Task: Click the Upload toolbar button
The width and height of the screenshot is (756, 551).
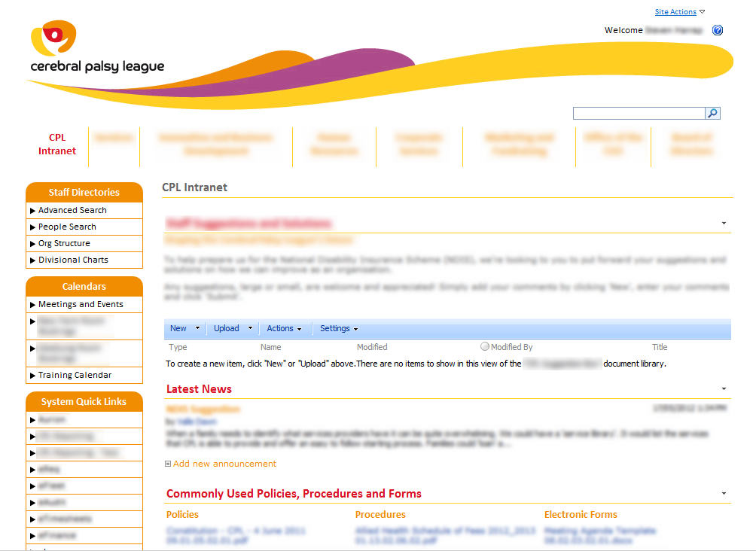Action: click(x=227, y=328)
